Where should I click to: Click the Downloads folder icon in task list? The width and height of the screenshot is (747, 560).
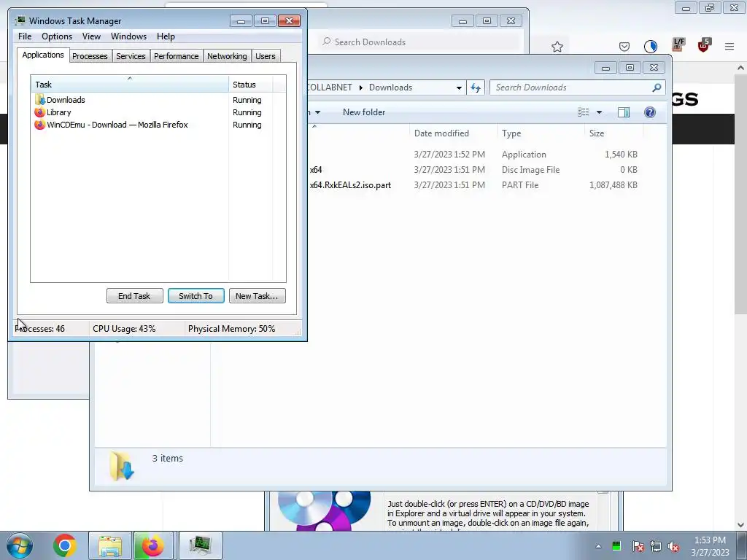pyautogui.click(x=40, y=99)
